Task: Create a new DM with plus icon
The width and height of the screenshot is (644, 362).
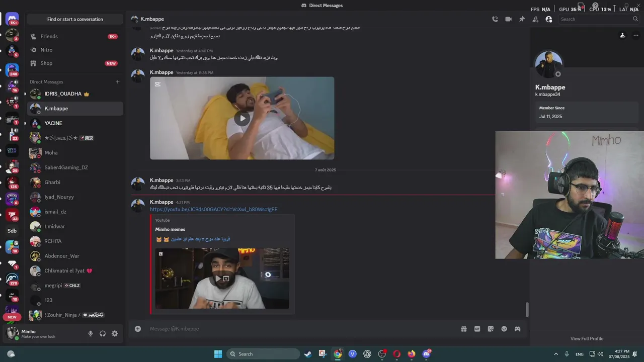Action: (118, 82)
